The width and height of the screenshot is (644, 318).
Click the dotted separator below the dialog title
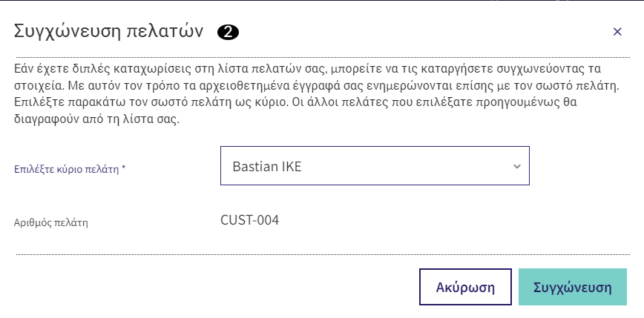click(323, 57)
